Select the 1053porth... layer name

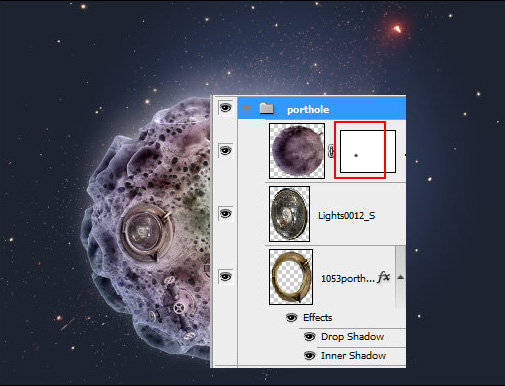point(348,278)
